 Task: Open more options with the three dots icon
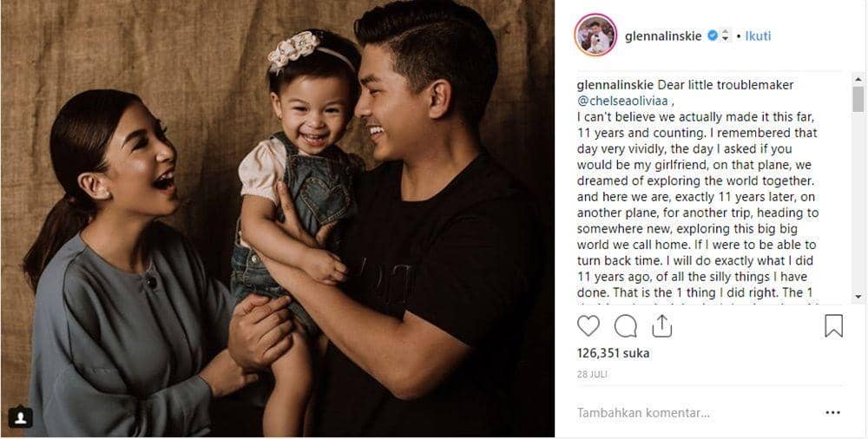coord(832,412)
